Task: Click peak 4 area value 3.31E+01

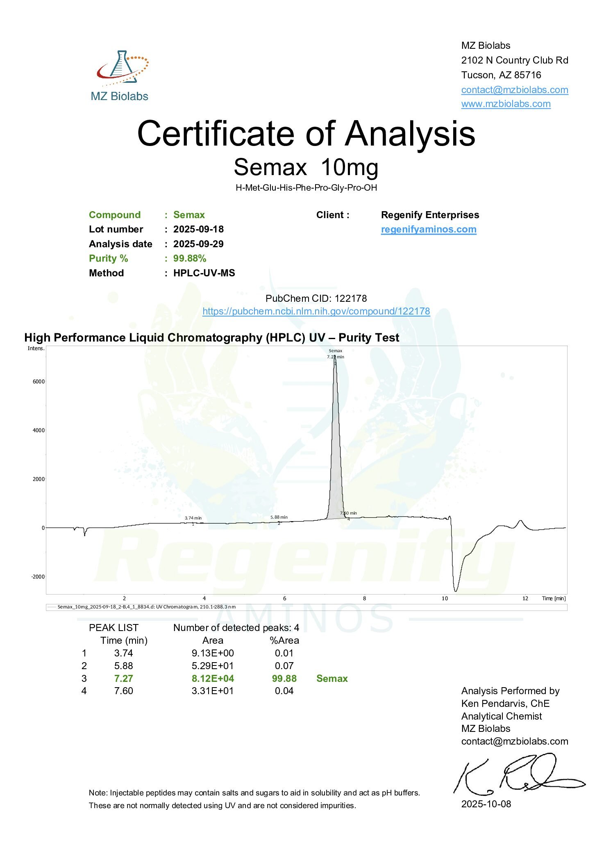Action: tap(213, 691)
